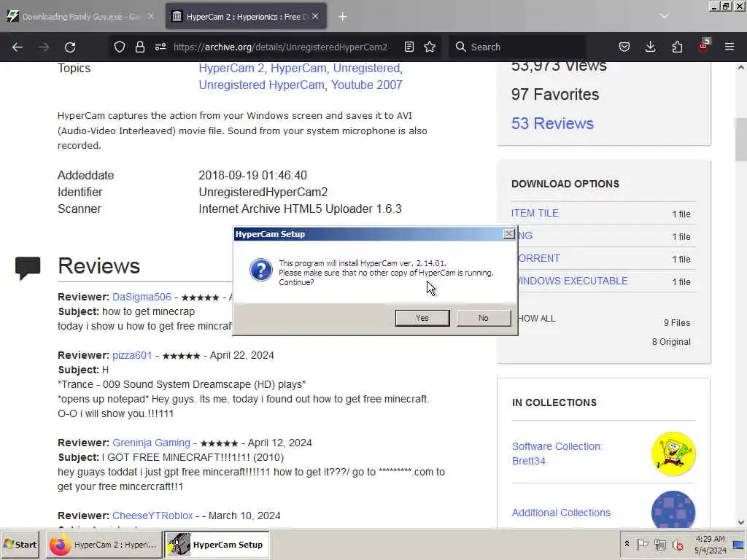Open the Windows Start menu
This screenshot has height=560, width=747.
tap(20, 545)
